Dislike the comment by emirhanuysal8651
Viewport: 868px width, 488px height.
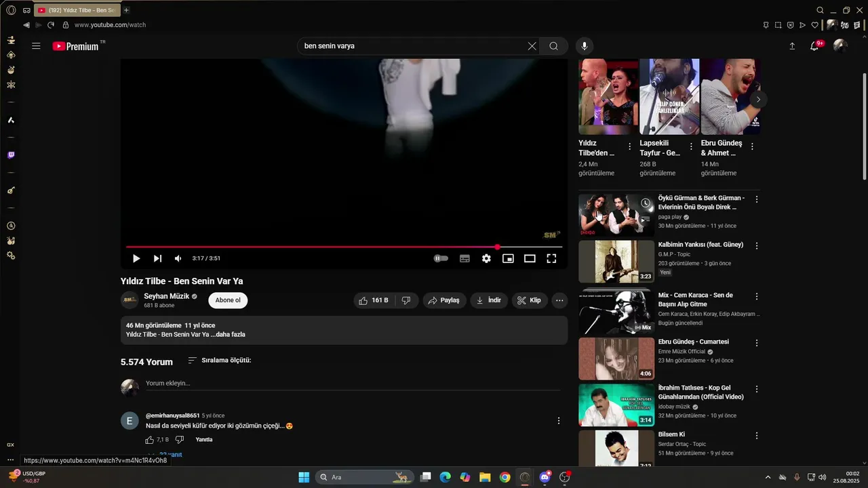(x=180, y=440)
